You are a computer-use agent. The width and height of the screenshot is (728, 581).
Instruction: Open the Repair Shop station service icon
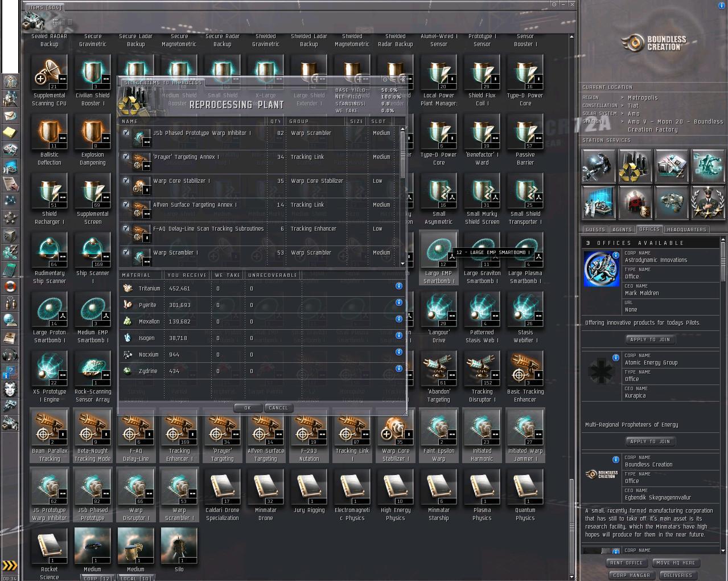pos(598,166)
